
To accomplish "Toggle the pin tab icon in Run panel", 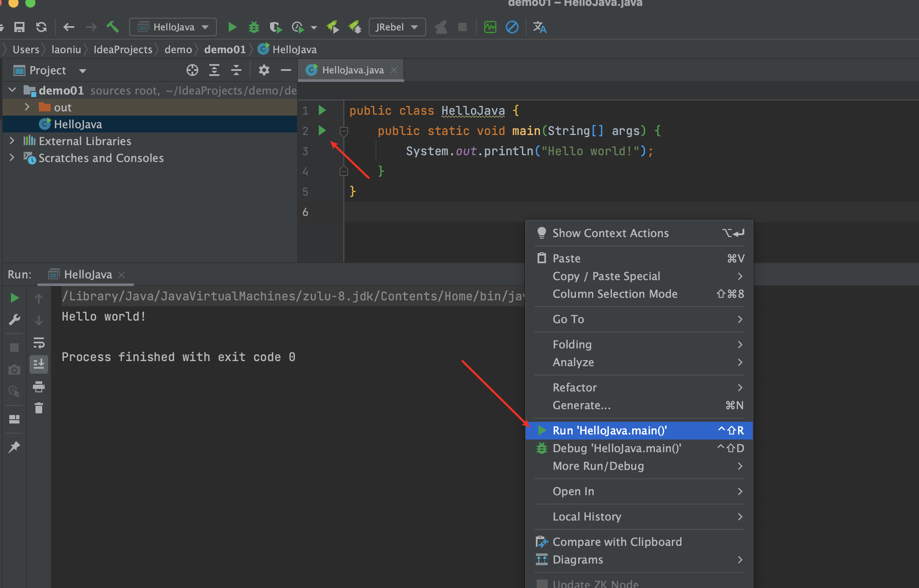I will coord(14,447).
